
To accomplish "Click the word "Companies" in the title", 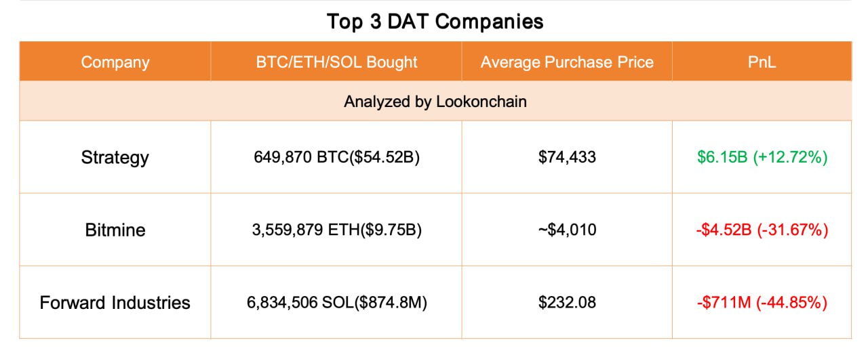I will click(x=489, y=22).
